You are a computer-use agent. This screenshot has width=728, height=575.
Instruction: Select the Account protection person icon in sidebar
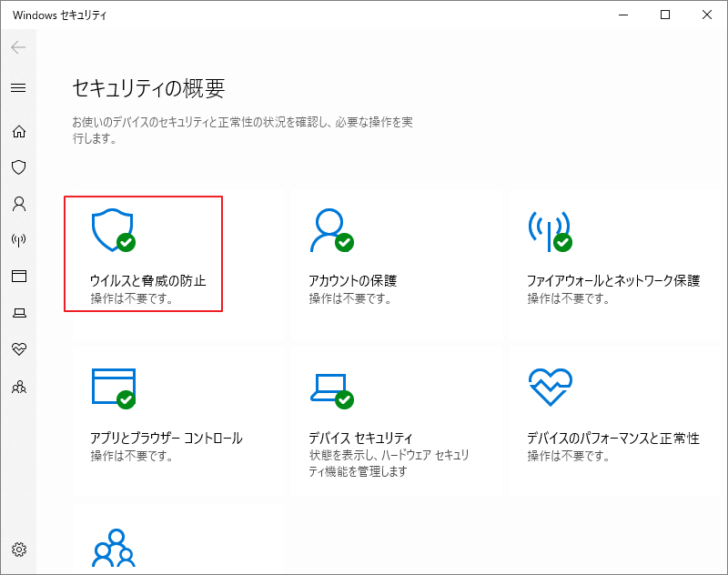tap(18, 204)
